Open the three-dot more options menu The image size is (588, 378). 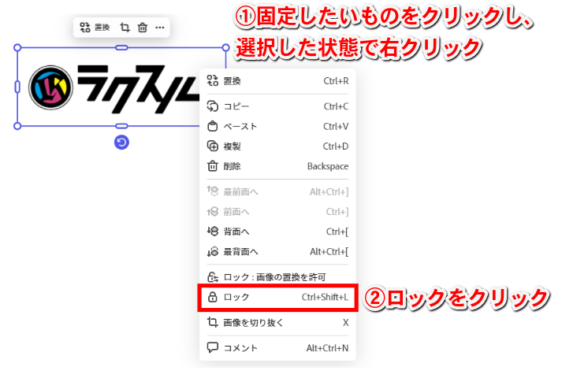coord(160,28)
